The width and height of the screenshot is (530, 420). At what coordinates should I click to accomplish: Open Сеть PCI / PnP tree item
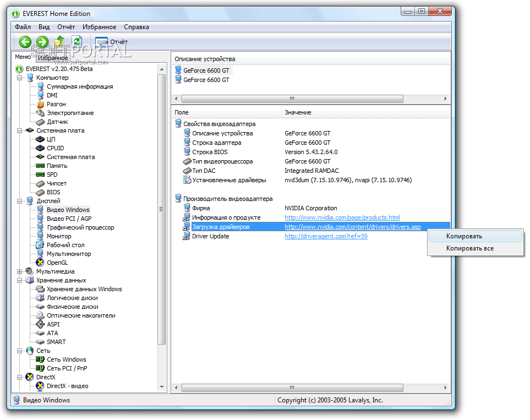click(x=67, y=368)
